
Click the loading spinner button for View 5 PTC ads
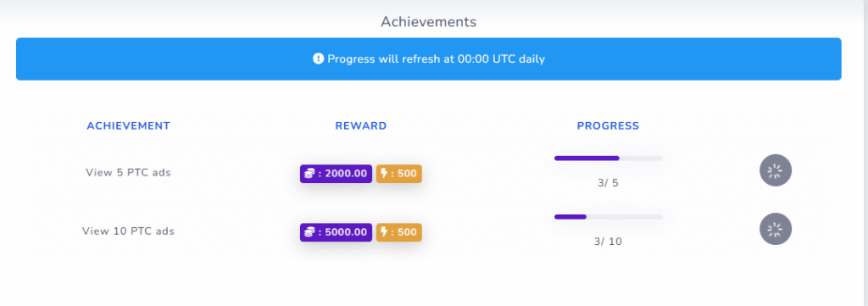tap(775, 170)
